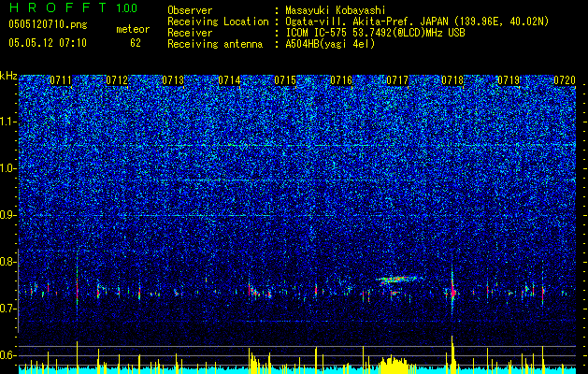Image resolution: width=588 pixels, height=374 pixels.
Task: Click the meteor label text
Action: tap(133, 29)
